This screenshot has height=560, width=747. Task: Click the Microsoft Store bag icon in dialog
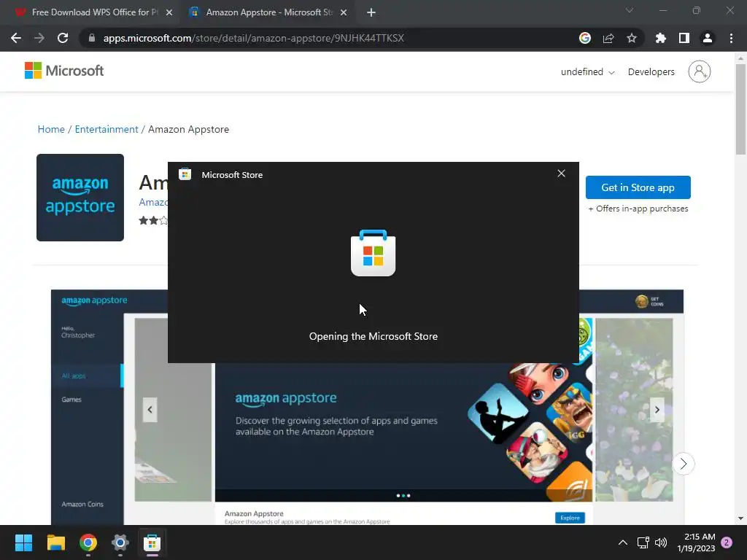[373, 253]
